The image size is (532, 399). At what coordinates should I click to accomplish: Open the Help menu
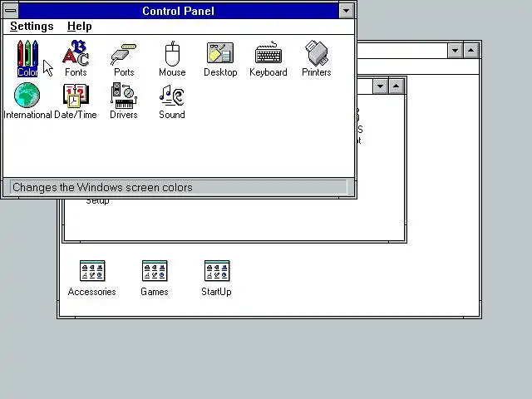point(80,26)
